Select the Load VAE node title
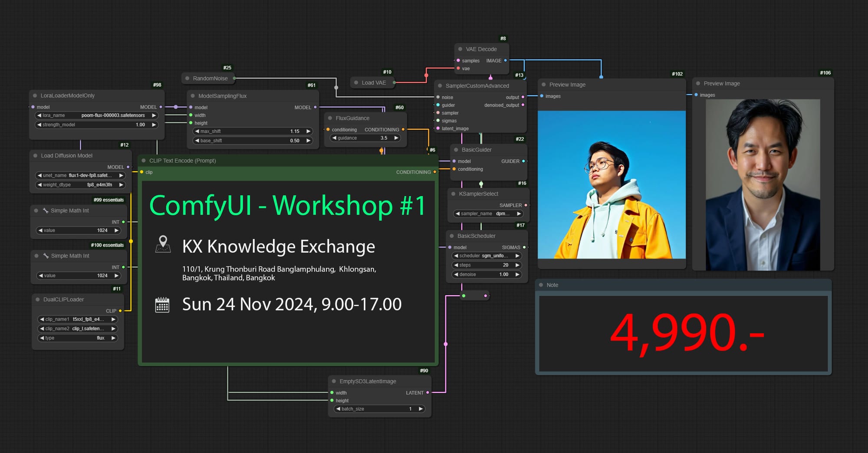 coord(374,82)
